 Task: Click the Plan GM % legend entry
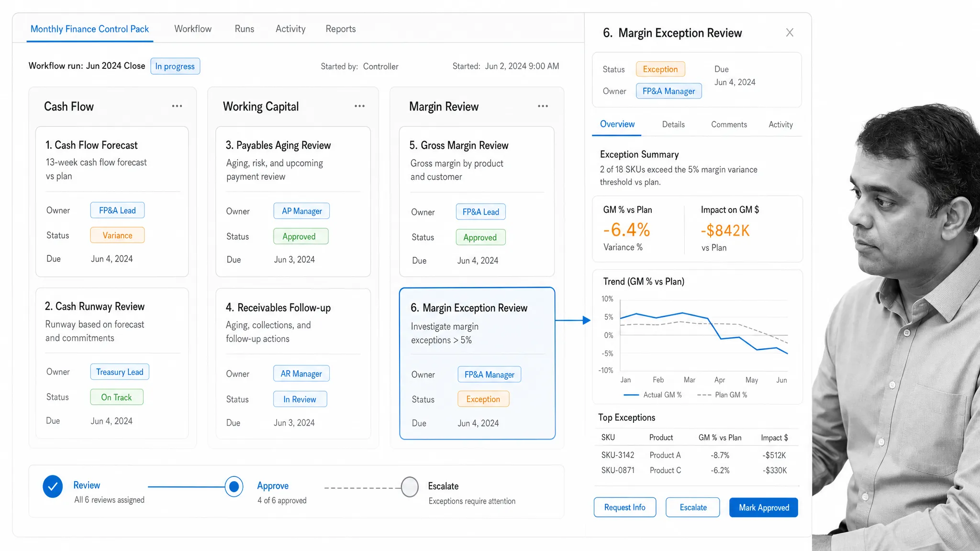pos(723,395)
